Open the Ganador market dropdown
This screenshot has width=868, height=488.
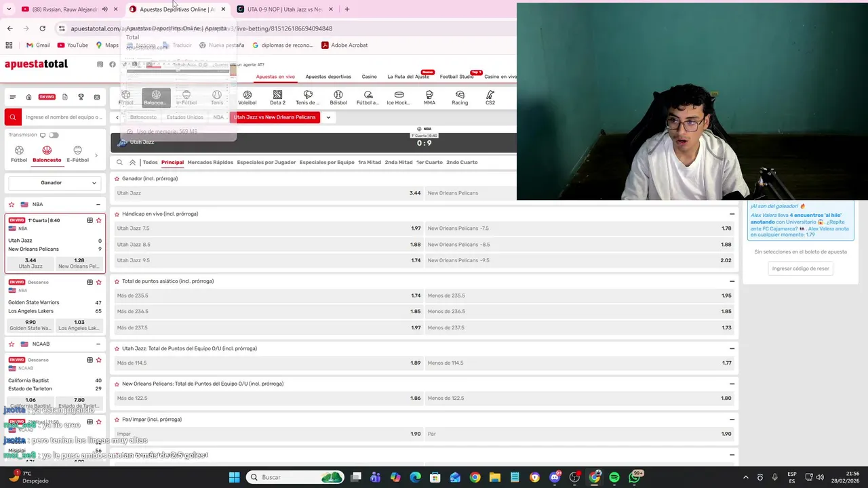point(55,182)
